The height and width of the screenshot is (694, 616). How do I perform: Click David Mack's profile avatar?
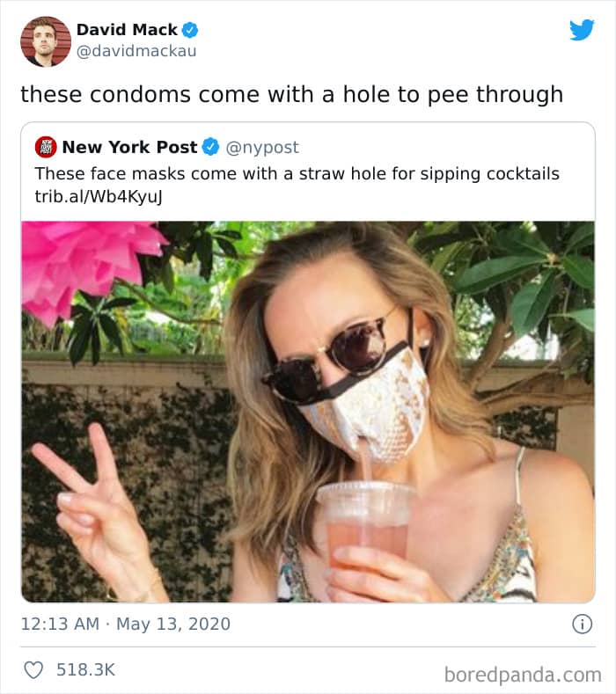[46, 41]
